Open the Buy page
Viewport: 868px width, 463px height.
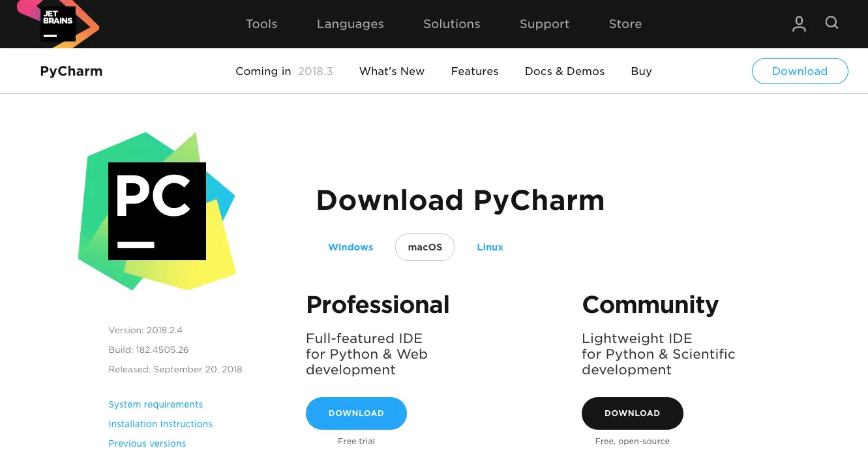tap(642, 71)
